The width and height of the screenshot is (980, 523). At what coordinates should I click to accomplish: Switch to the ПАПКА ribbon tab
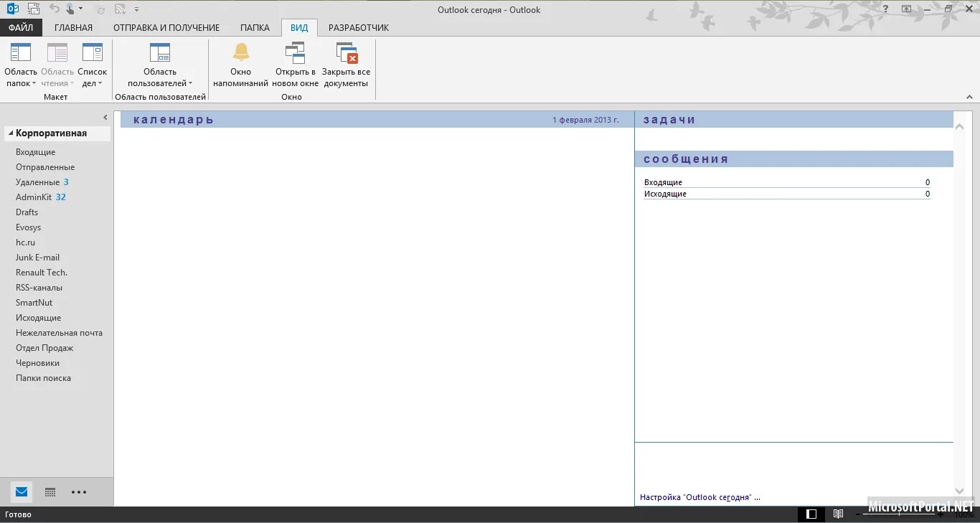(x=255, y=28)
